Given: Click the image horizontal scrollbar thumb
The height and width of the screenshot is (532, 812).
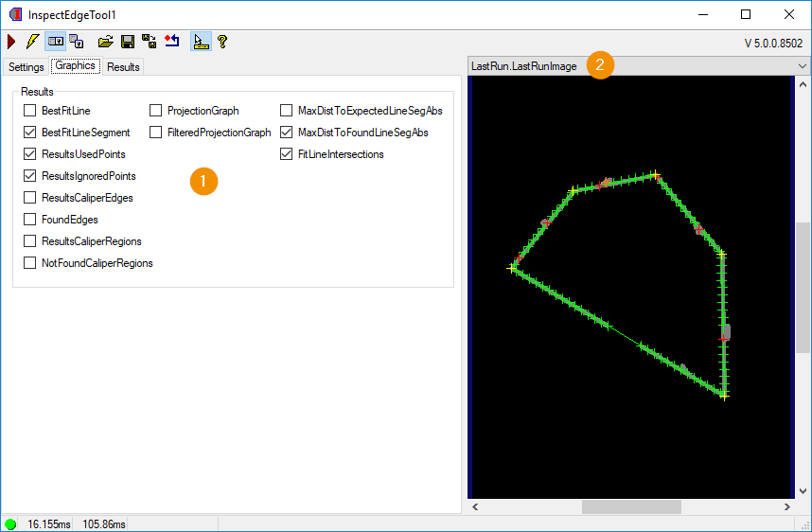Looking at the screenshot, I should (631, 506).
